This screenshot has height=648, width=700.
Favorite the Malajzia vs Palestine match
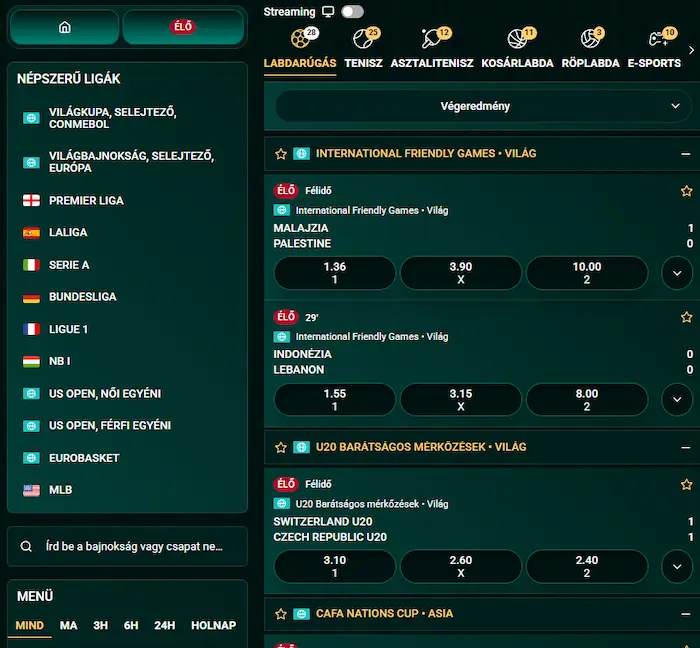click(x=687, y=191)
